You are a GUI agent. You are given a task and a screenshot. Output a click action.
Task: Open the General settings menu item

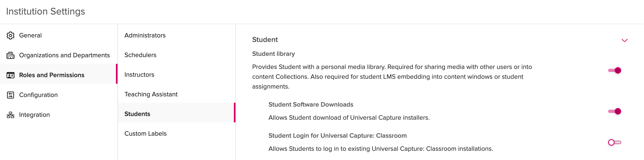(30, 35)
